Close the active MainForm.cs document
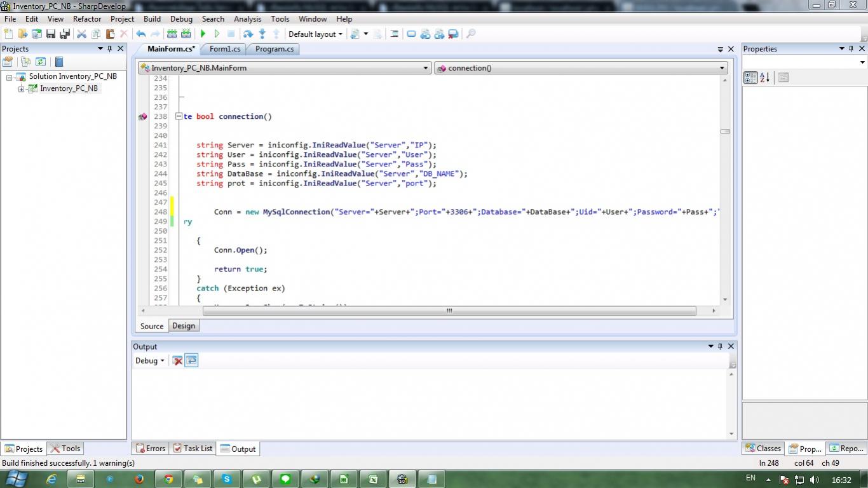The image size is (868, 488). (x=731, y=49)
